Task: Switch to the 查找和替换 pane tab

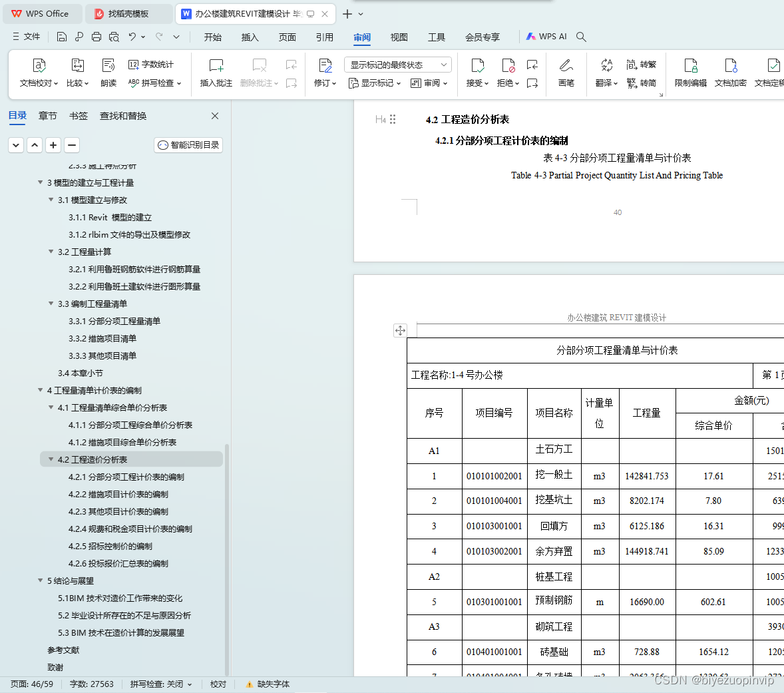Action: [x=123, y=116]
